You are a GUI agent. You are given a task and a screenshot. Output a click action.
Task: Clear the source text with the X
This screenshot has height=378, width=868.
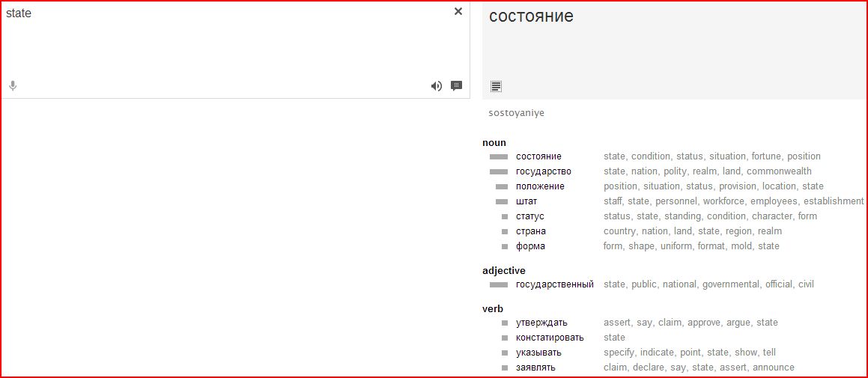point(458,11)
